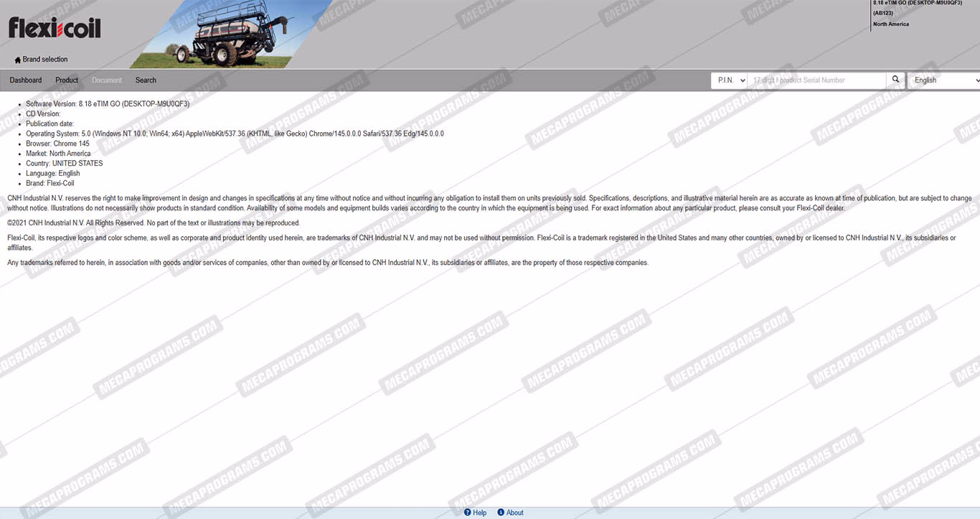Expand the P.I.N. search type dropdown
This screenshot has height=519, width=980.
pos(729,80)
